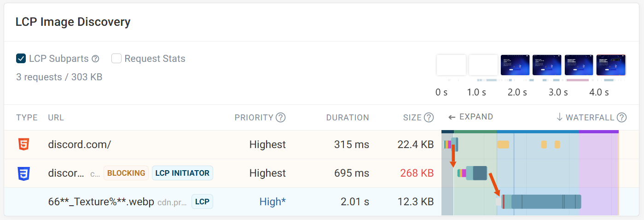Click the HTML5 file type icon
The image size is (644, 220).
(23, 145)
